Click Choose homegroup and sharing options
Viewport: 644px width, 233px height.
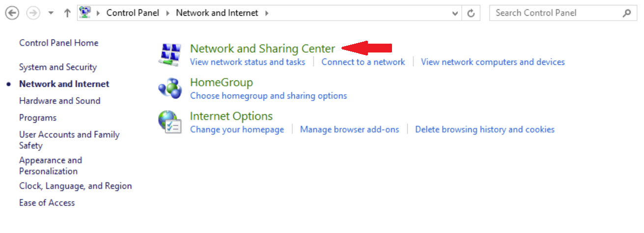(x=268, y=96)
